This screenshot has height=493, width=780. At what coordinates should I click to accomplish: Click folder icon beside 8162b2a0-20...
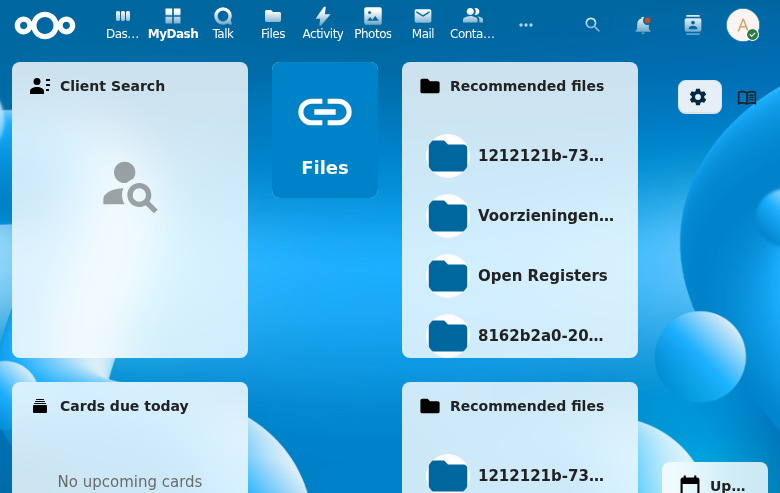448,336
